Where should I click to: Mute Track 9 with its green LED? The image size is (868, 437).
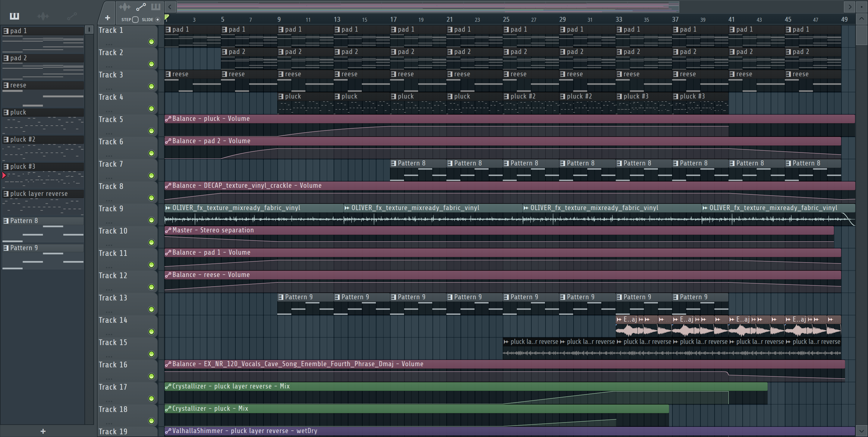pos(151,220)
